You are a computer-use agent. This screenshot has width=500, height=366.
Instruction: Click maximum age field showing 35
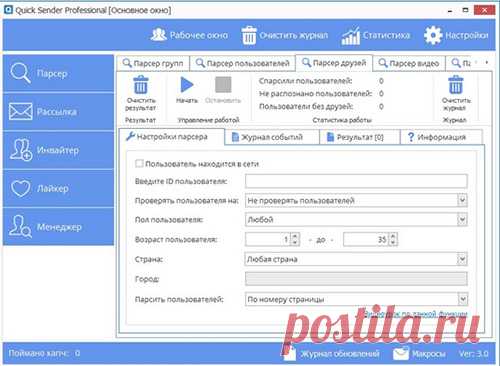[366, 239]
